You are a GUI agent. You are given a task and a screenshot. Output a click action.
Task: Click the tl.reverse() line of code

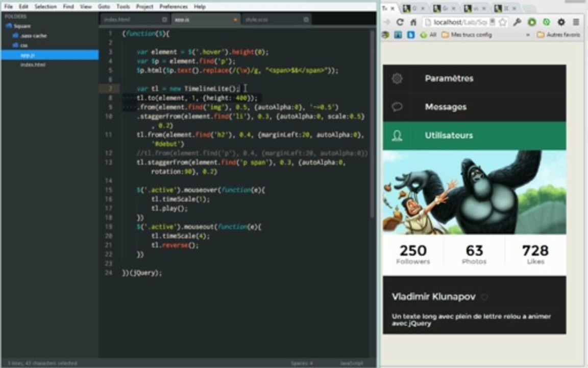pos(175,245)
